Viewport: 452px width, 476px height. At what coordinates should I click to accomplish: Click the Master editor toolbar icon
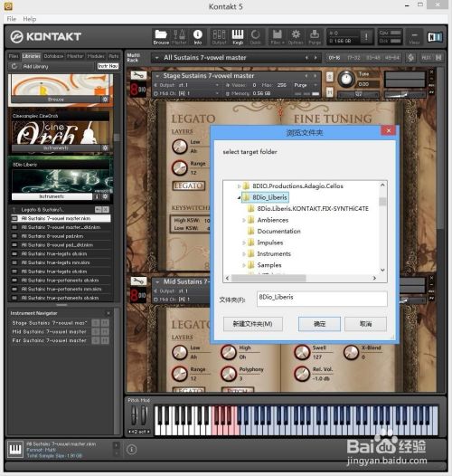coord(179,37)
